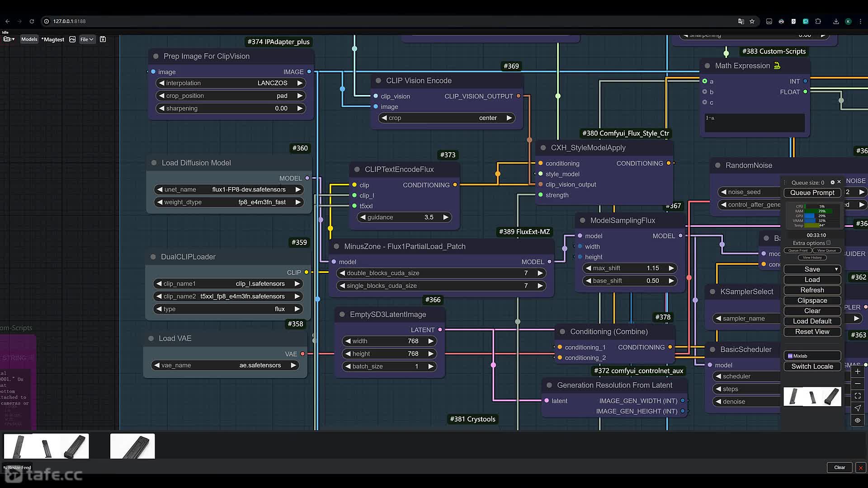
Task: Click the white document extension icon
Action: 793,21
